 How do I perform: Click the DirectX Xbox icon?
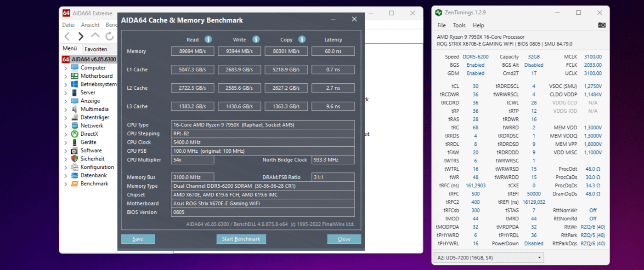coord(74,134)
